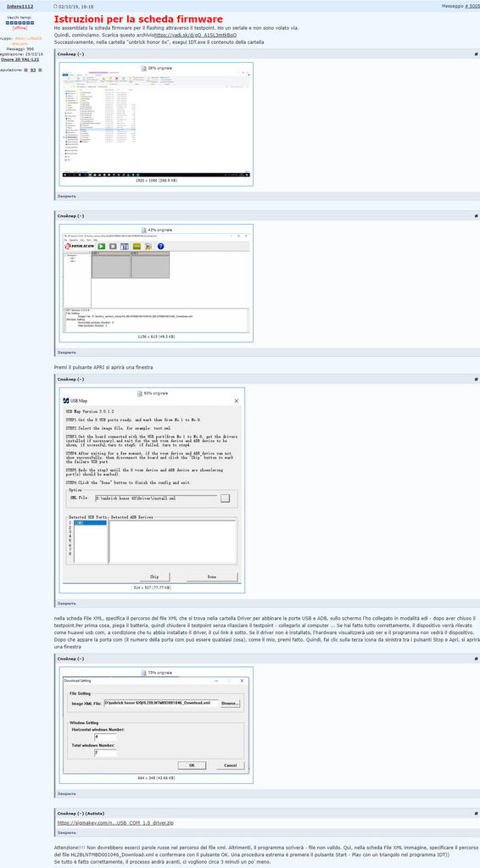Click the magnifier icon above the 43% originale image
480x868 pixels.
pos(144,230)
